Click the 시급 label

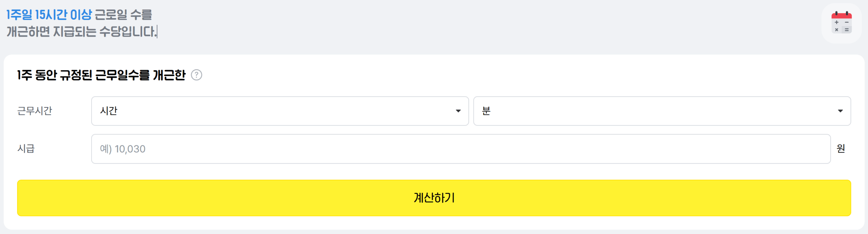tap(26, 149)
